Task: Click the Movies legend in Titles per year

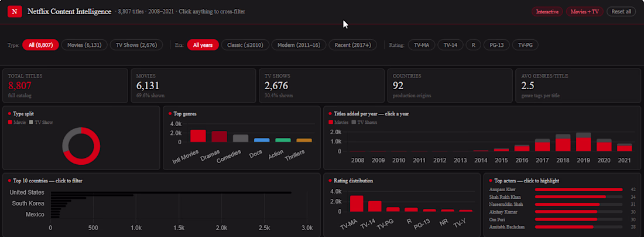Action: point(339,122)
